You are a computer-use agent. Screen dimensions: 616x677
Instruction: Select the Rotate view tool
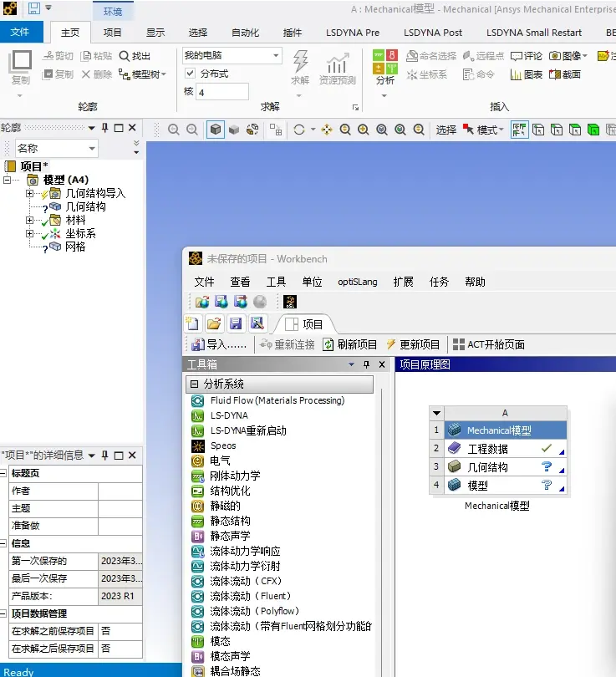pyautogui.click(x=298, y=130)
